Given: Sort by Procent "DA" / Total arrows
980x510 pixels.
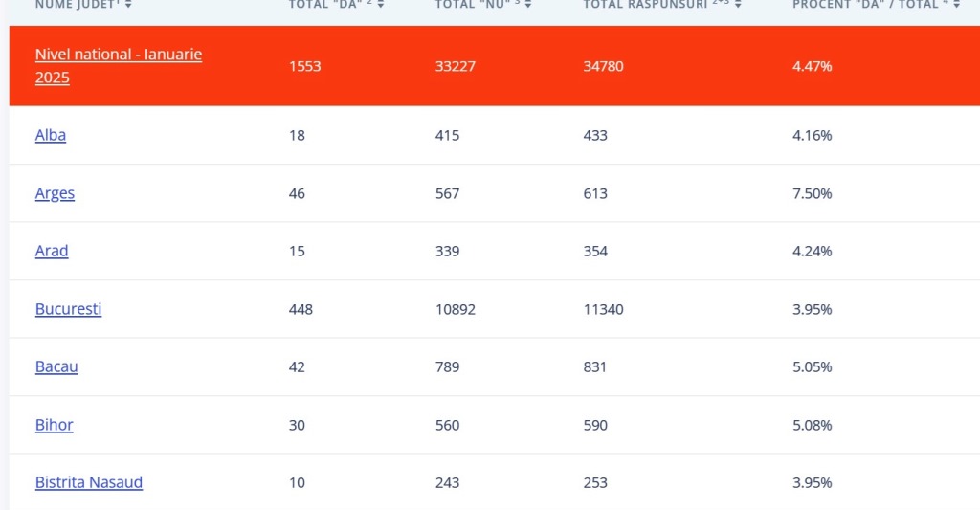Looking at the screenshot, I should tap(957, 5).
